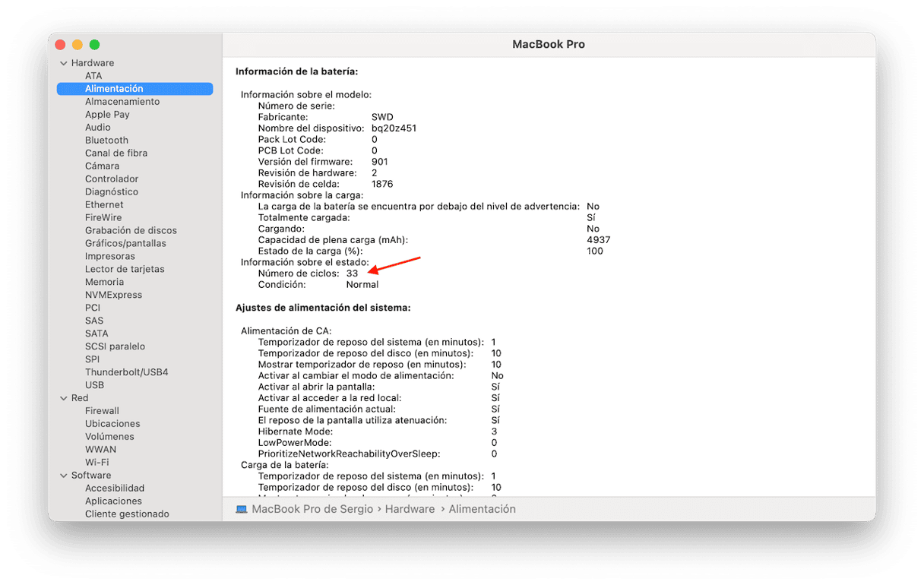Open Ethernet entry
The image size is (924, 585).
pyautogui.click(x=104, y=205)
